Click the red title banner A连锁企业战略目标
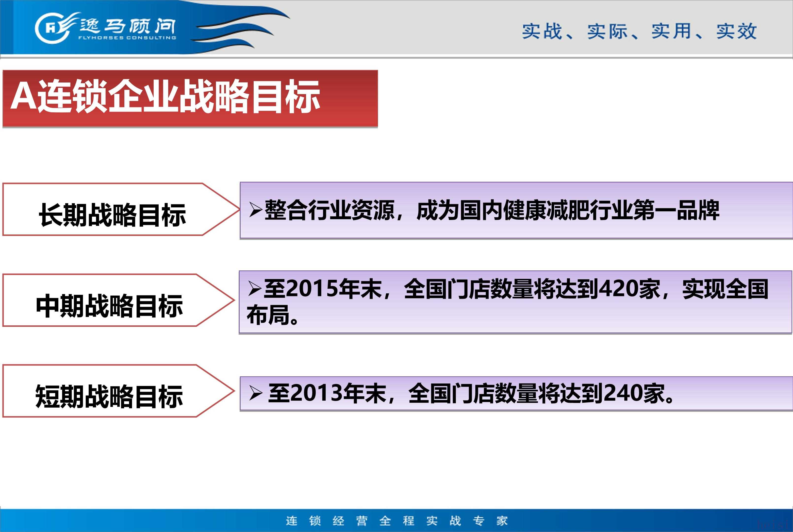Image resolution: width=793 pixels, height=532 pixels. pyautogui.click(x=190, y=99)
